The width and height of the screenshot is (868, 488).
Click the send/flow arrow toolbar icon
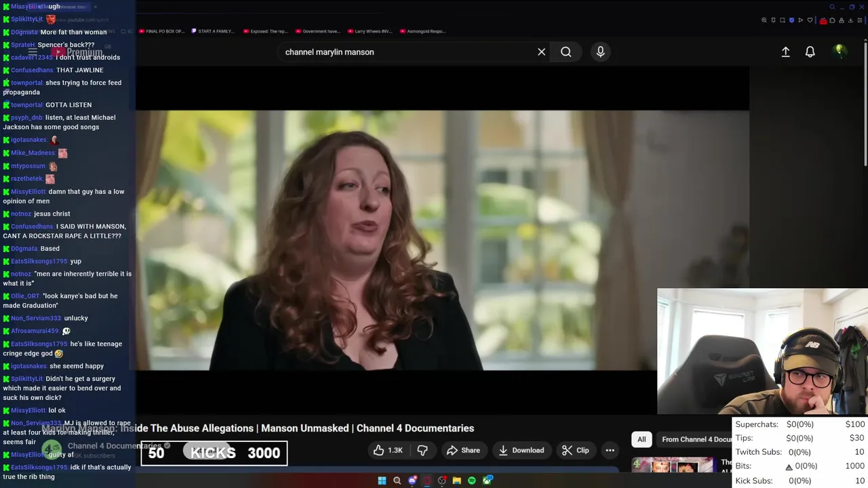(x=801, y=20)
